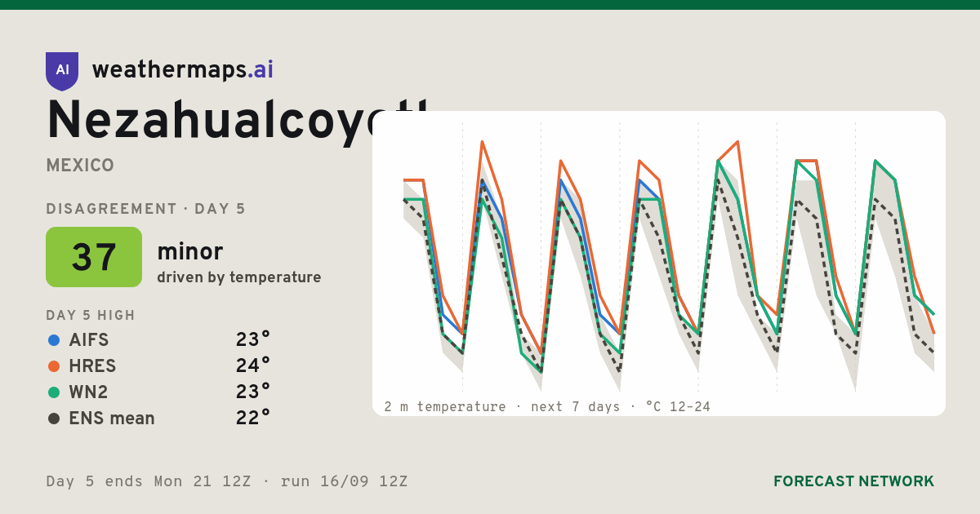Select the orange HRES legend dot
Viewport: 980px width, 514px height.
54,366
